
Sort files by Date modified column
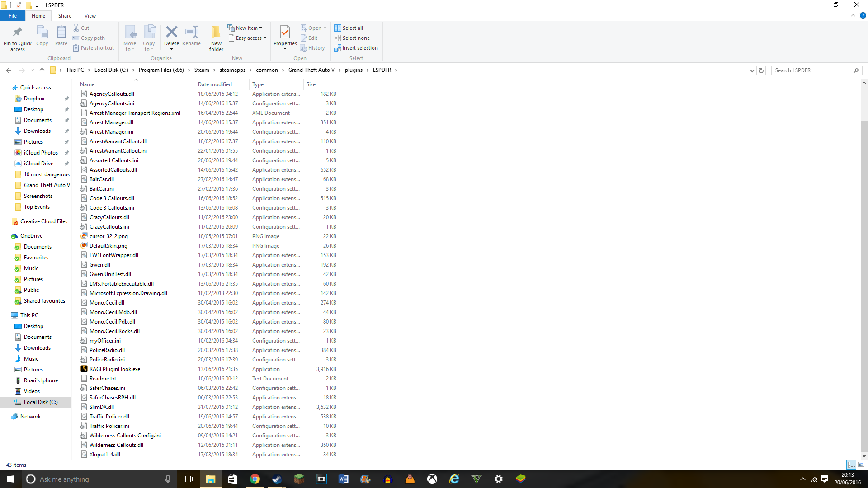tap(215, 84)
